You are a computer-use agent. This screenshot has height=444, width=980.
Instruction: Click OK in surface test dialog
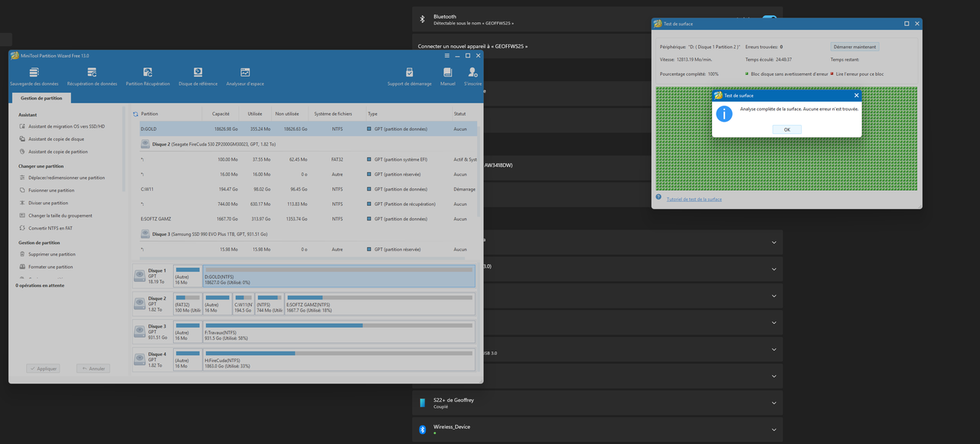(787, 129)
